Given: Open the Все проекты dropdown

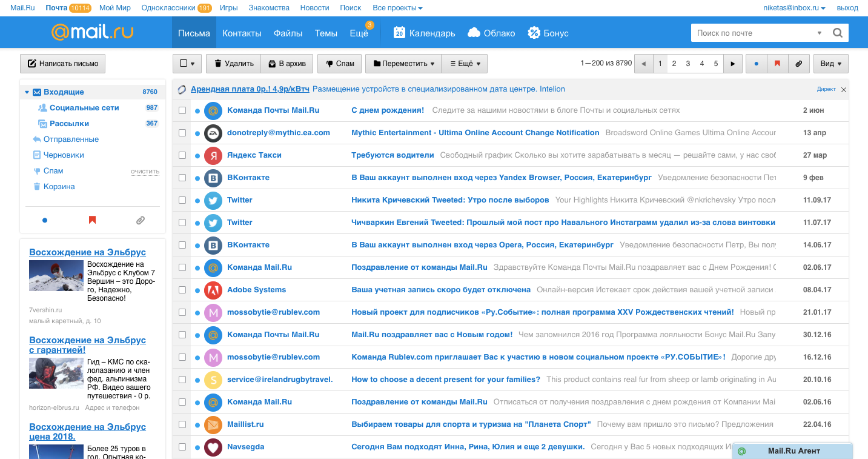Looking at the screenshot, I should (397, 8).
